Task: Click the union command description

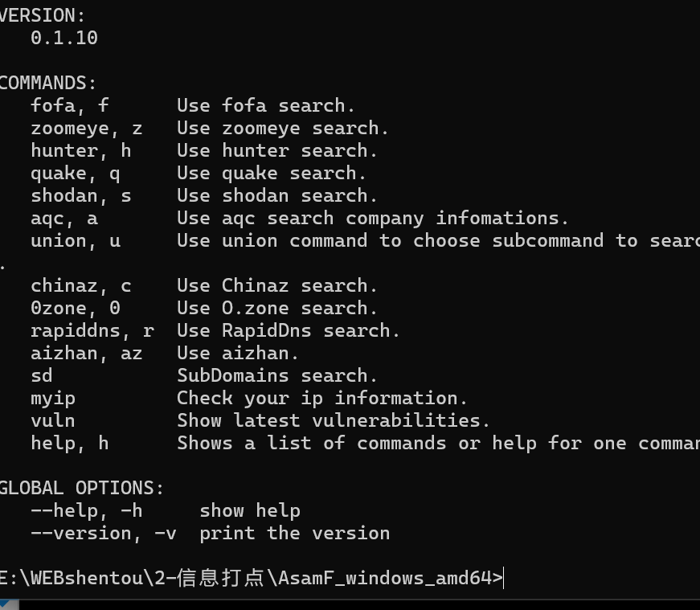Action: click(438, 241)
